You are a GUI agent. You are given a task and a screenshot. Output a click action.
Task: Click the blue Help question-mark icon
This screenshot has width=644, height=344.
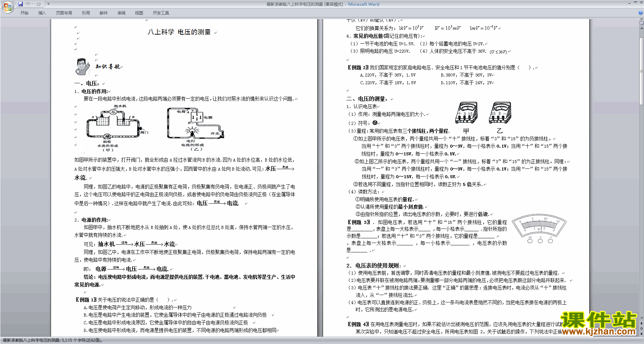(641, 13)
